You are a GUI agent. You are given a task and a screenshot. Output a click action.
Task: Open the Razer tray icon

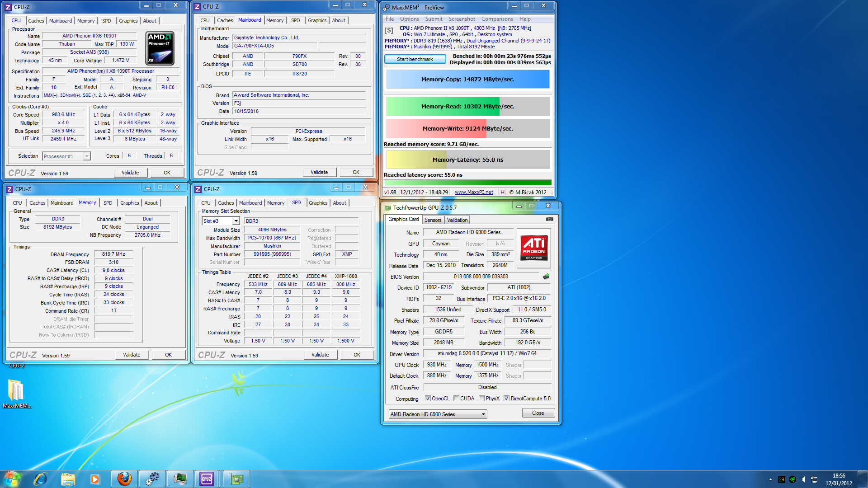point(793,479)
